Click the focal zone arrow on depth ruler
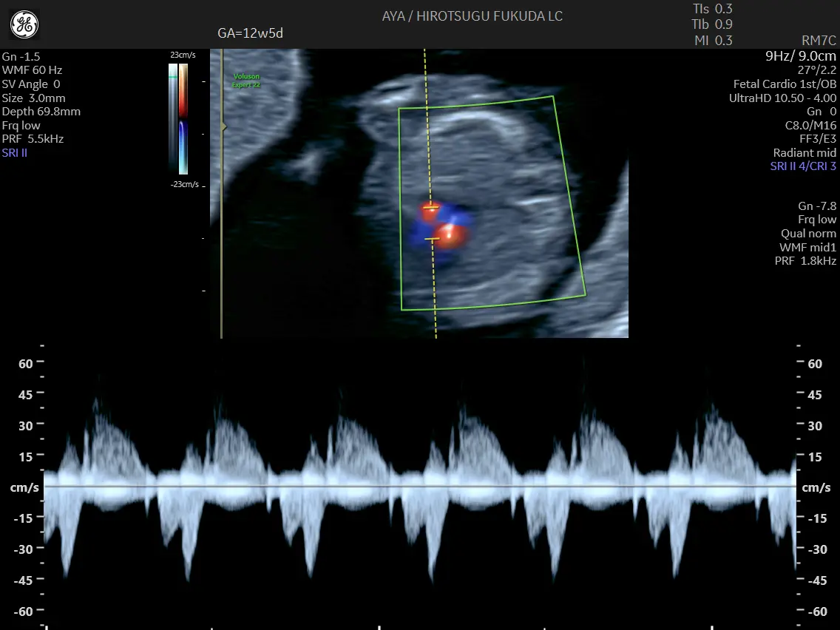This screenshot has height=630, width=840. (225, 127)
